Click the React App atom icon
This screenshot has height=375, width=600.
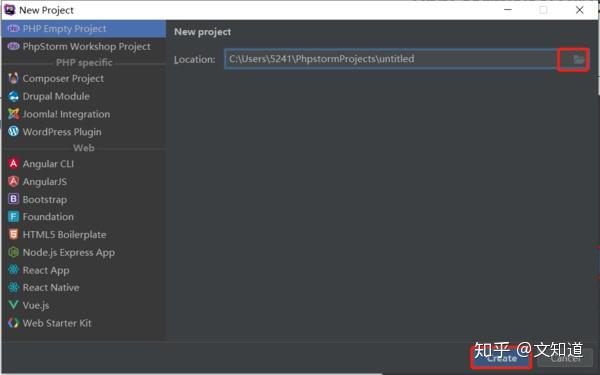point(13,270)
